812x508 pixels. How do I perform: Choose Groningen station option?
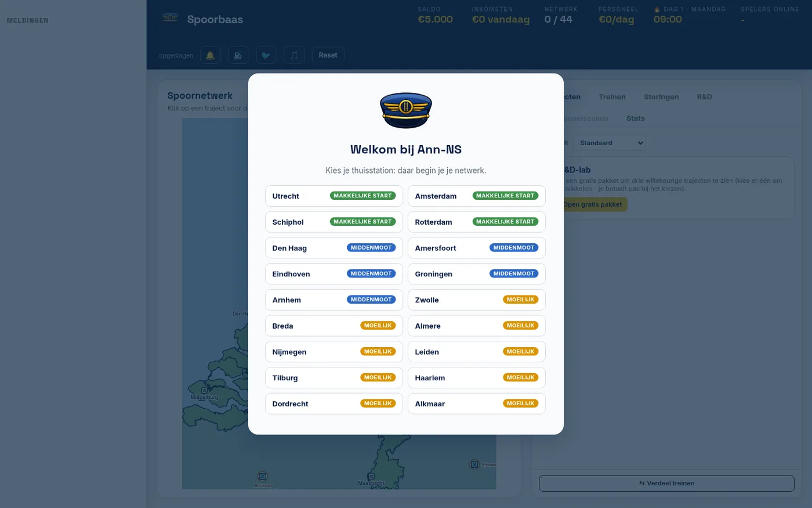pyautogui.click(x=477, y=274)
